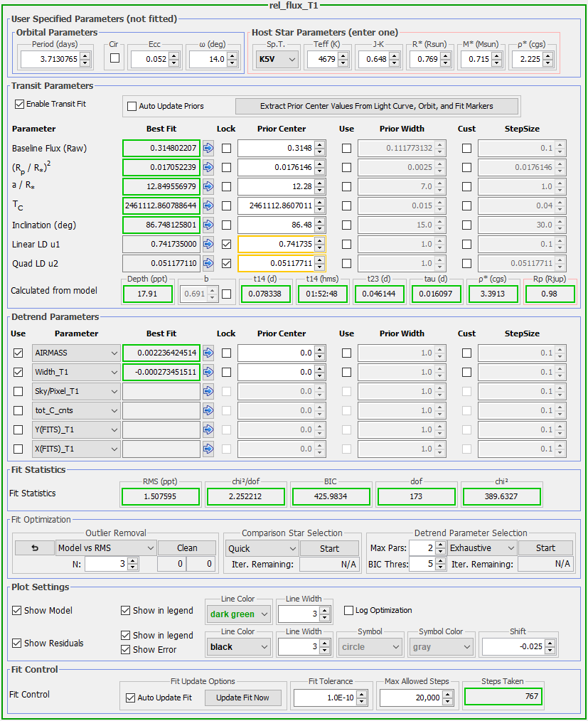Viewport: 588px width, 721px height.
Task: Open the Sp.T. K5V spectral type dropdown
Action: 276,60
